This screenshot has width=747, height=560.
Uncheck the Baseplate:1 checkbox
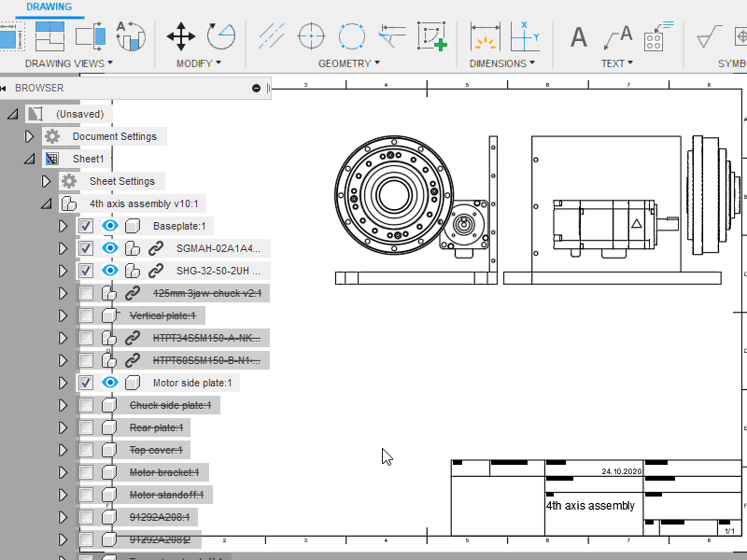[x=86, y=226]
